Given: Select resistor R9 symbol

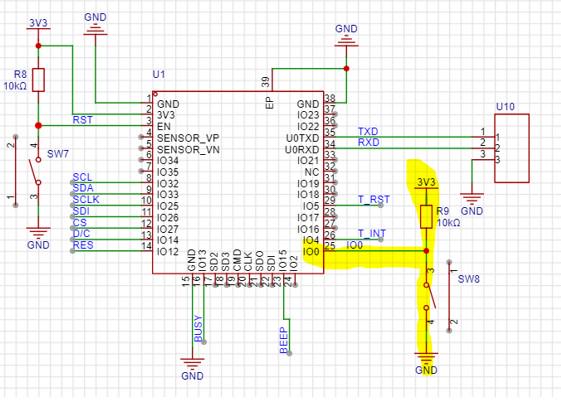Looking at the screenshot, I should point(426,217).
